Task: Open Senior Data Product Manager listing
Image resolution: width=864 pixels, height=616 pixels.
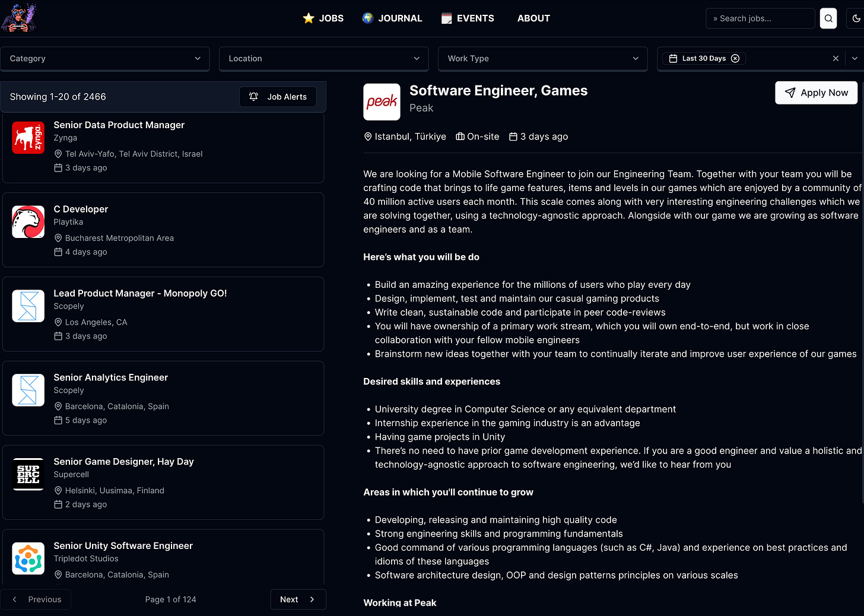Action: tap(163, 148)
